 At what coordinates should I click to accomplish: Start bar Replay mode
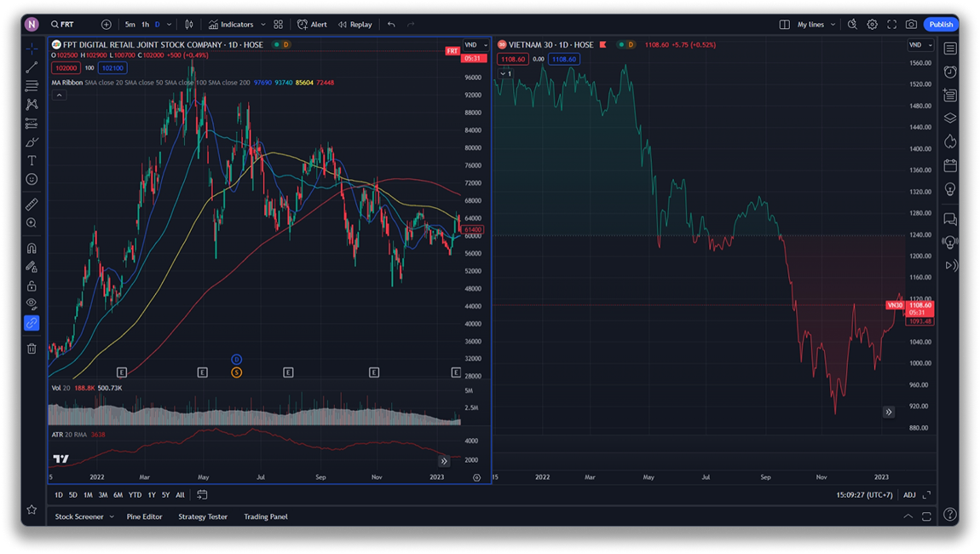pos(355,25)
